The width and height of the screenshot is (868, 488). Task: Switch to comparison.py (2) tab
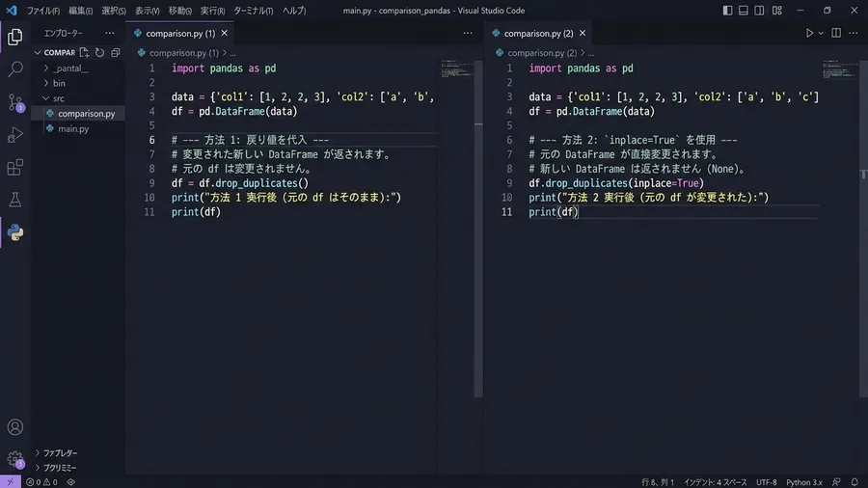538,33
